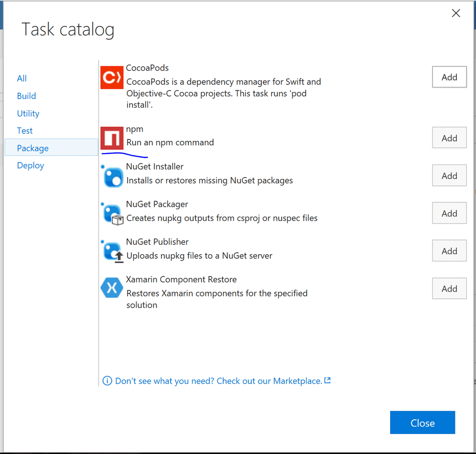
Task: Click the CocoaPods dependency manager description
Action: [223, 93]
